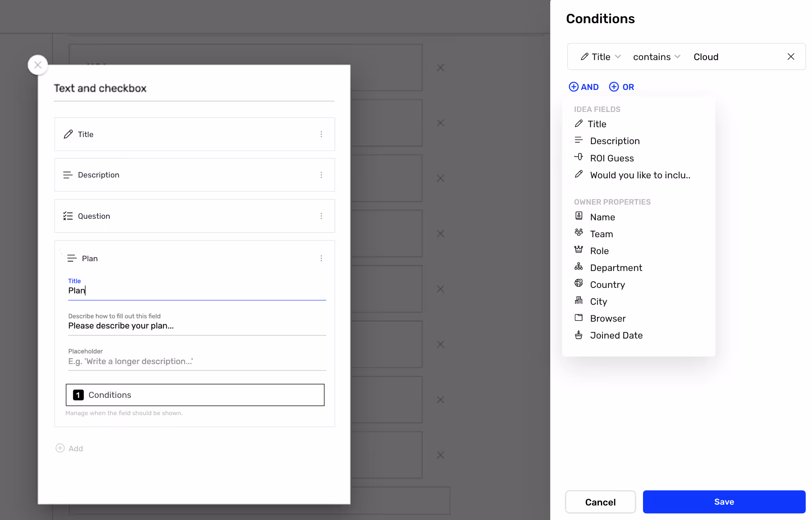Screen dimensions: 812x520
Task: Click the Cancel button
Action: pyautogui.click(x=600, y=502)
